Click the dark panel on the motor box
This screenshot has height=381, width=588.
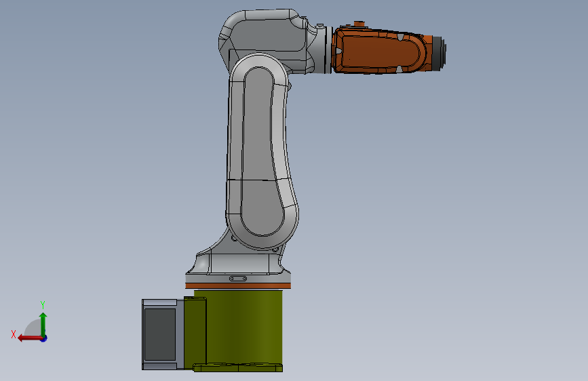(160, 334)
